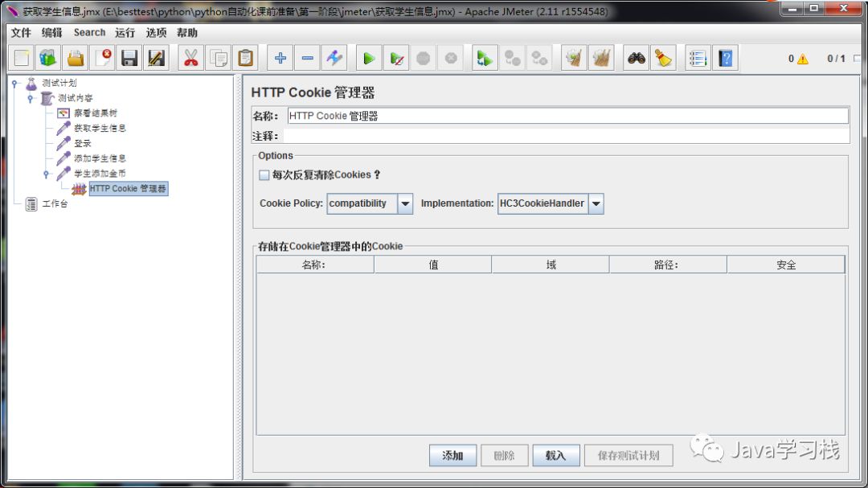
Task: Start the test with green play icon
Action: tap(369, 58)
